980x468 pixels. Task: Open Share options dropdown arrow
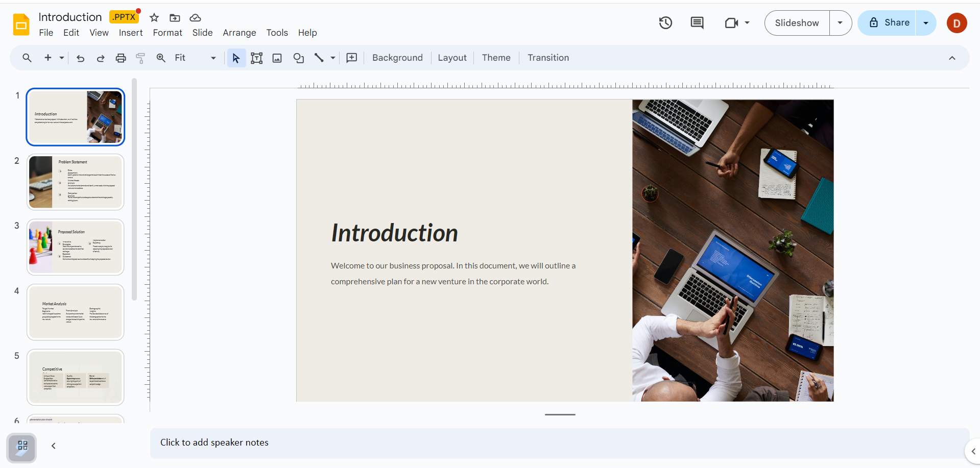click(x=926, y=23)
